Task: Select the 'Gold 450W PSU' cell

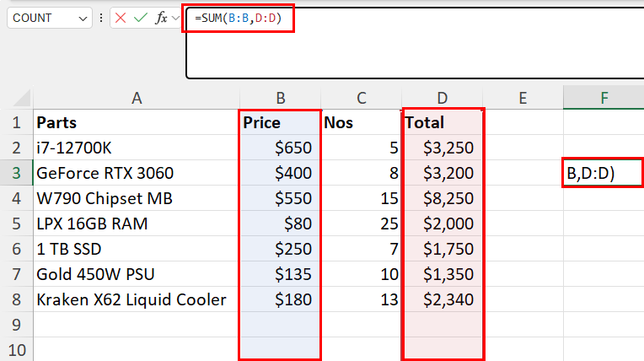Action: tap(137, 274)
